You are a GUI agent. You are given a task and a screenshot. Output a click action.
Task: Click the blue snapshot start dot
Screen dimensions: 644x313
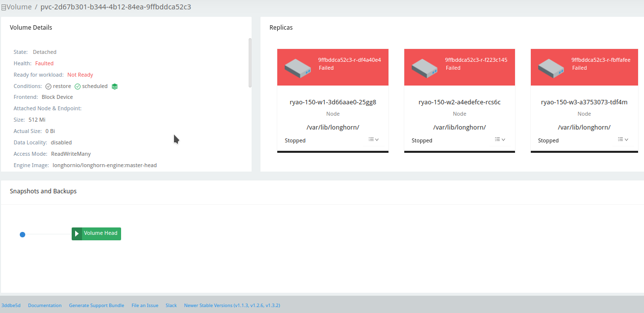pyautogui.click(x=22, y=234)
